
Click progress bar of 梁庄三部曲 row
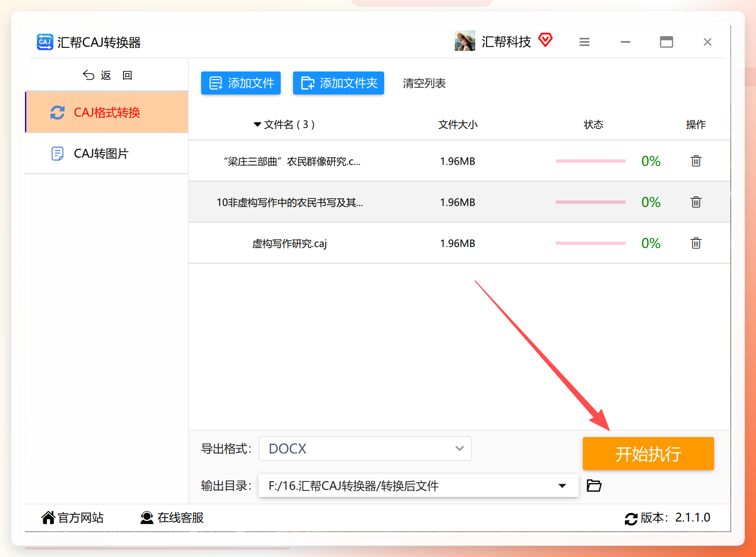pos(591,161)
